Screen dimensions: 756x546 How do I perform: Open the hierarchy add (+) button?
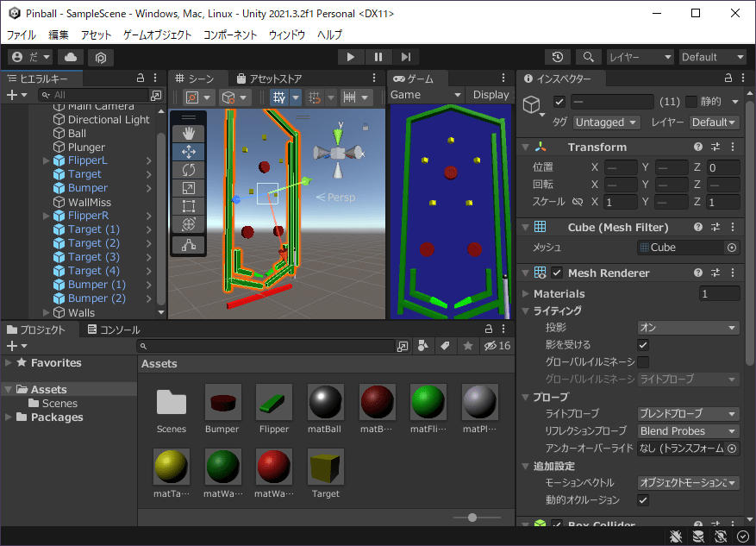pyautogui.click(x=16, y=95)
